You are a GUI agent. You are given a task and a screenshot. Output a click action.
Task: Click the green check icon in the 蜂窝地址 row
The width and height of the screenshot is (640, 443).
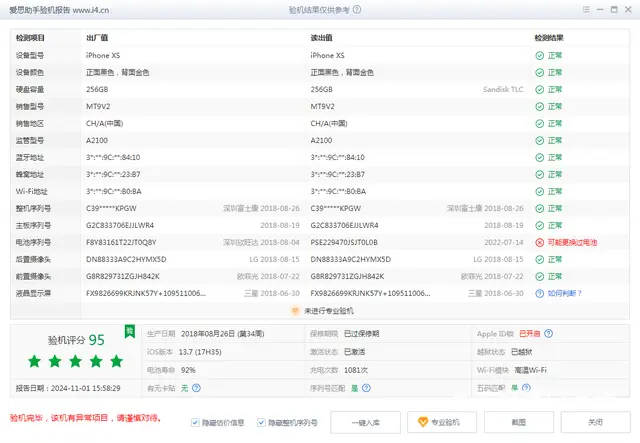(x=540, y=175)
